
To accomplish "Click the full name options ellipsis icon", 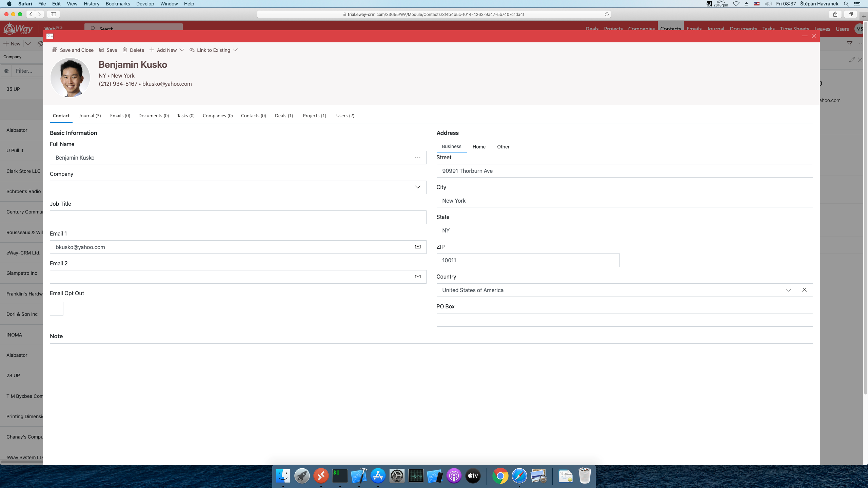I will tap(417, 157).
